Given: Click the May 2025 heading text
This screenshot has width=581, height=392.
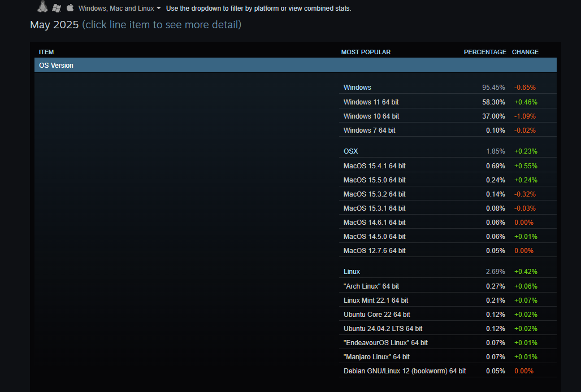Looking at the screenshot, I should 54,25.
